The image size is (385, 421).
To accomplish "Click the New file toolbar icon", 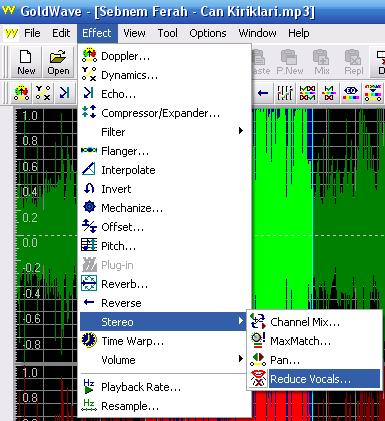I will pos(26,62).
